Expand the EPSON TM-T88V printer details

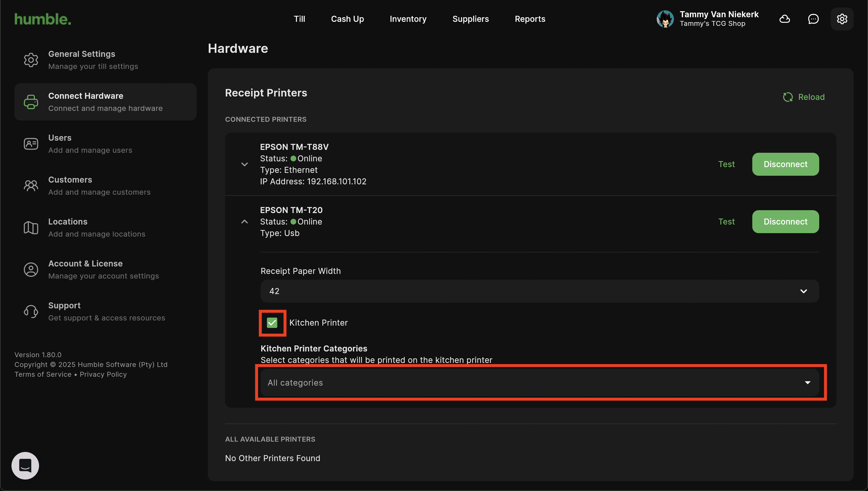[x=244, y=164]
